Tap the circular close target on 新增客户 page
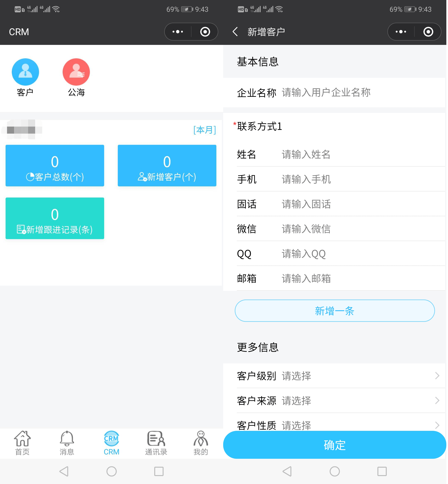The width and height of the screenshot is (448, 484). click(428, 32)
